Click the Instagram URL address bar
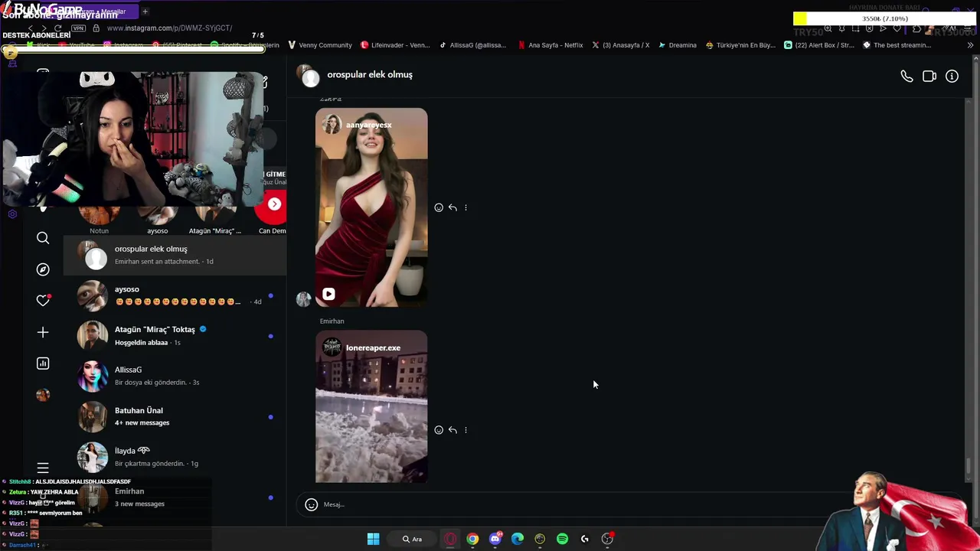This screenshot has height=551, width=980. (169, 28)
